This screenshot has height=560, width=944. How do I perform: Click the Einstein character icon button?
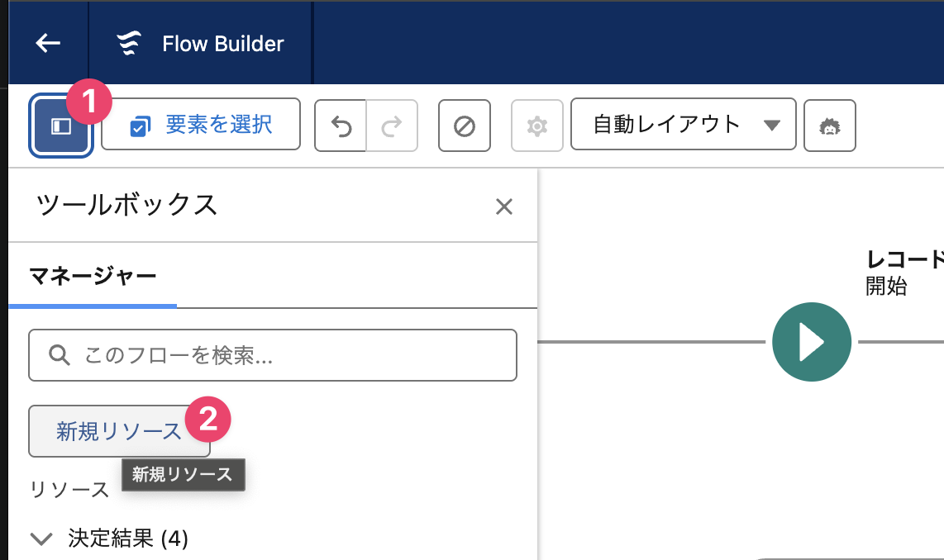click(x=830, y=126)
